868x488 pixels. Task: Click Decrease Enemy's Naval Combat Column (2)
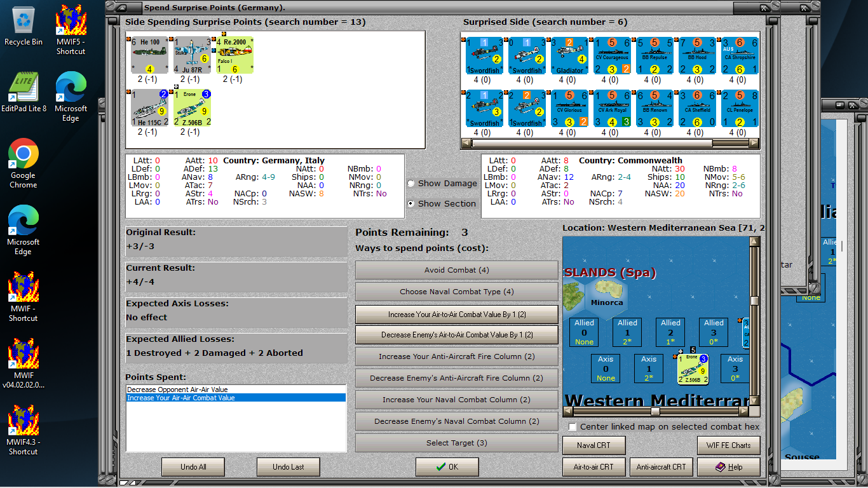(456, 421)
